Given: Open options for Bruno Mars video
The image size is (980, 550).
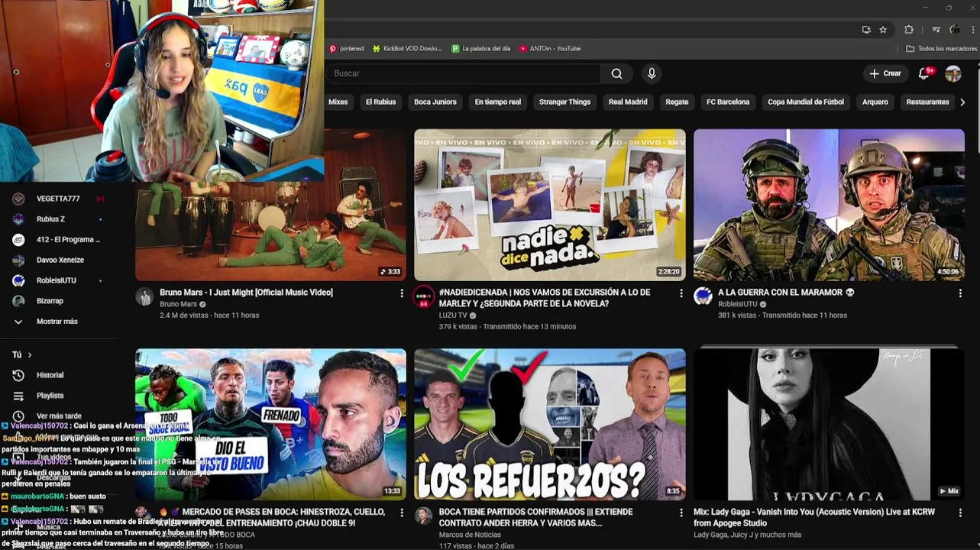Looking at the screenshot, I should 402,293.
